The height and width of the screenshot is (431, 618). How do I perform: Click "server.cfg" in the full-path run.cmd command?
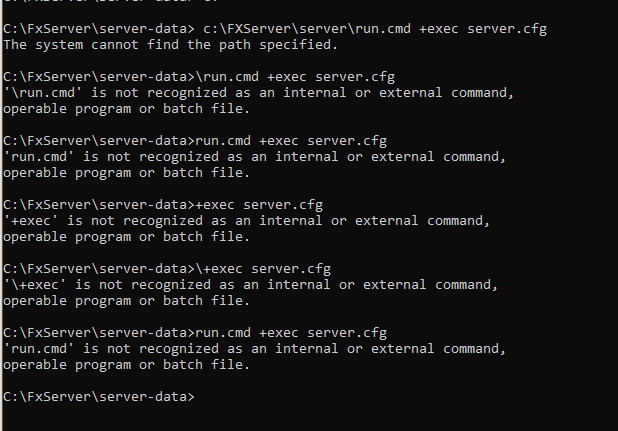coord(506,29)
